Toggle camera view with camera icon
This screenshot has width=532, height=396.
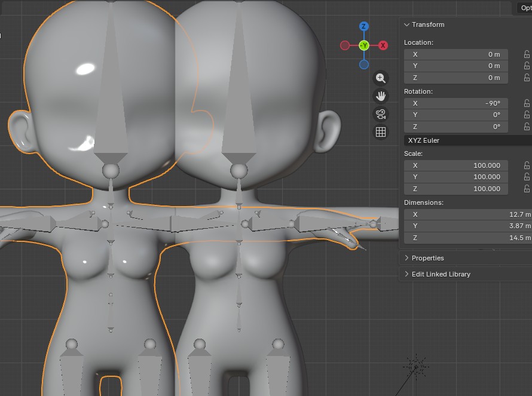[381, 114]
